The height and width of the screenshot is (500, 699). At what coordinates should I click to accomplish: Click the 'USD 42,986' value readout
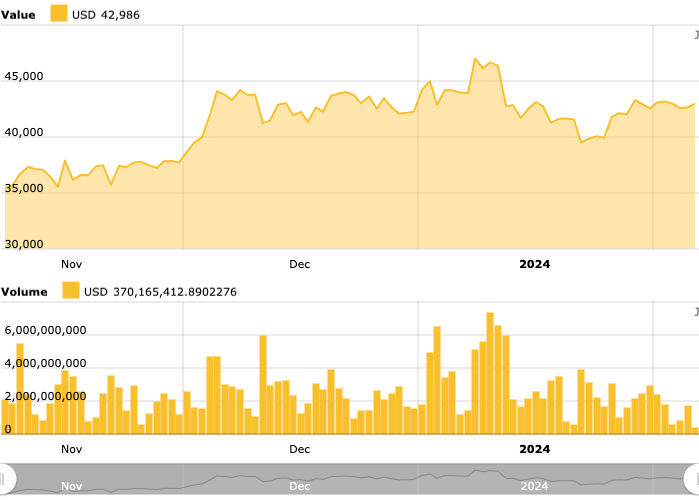tap(106, 15)
